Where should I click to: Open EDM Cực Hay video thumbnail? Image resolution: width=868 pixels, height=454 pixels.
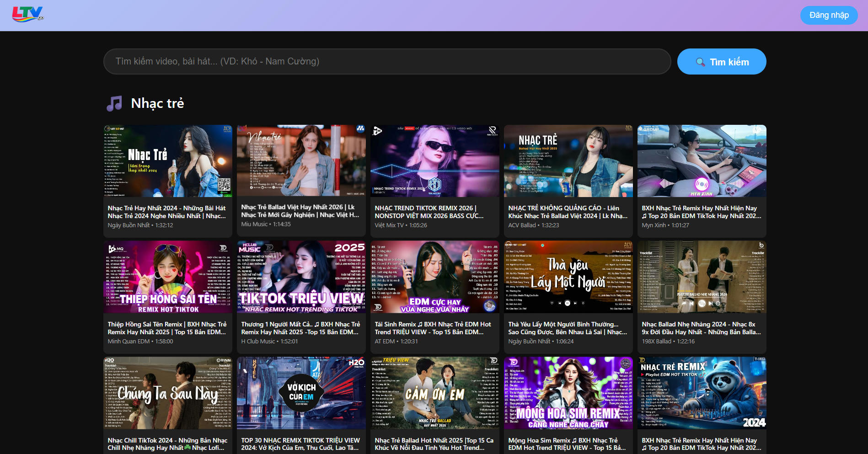434,277
